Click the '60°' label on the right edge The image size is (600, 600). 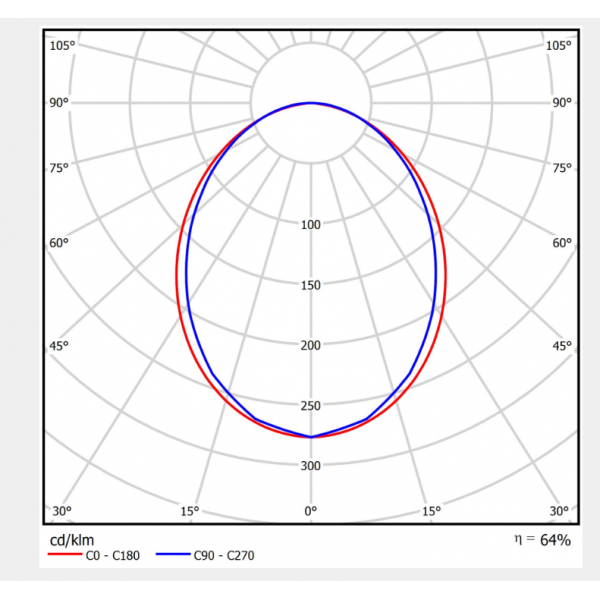[x=562, y=243]
